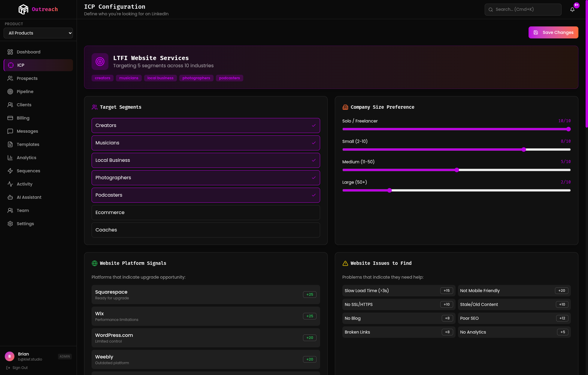Click the Save Changes button
The image size is (588, 375).
(x=553, y=32)
